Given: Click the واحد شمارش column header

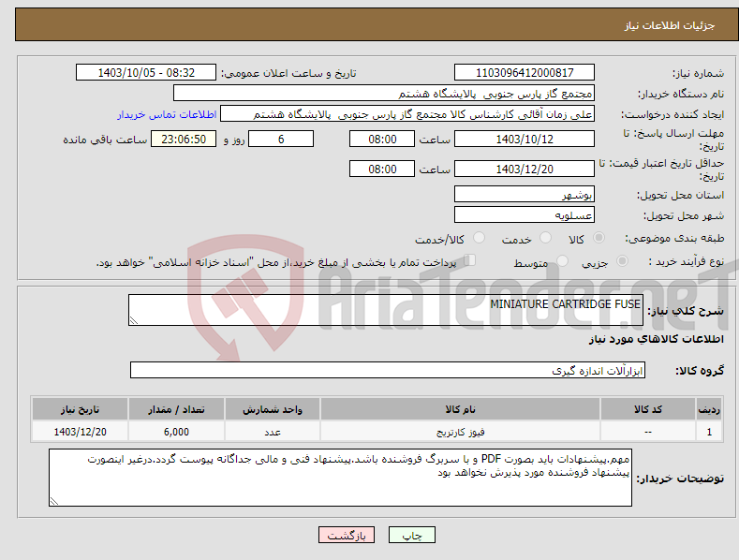Looking at the screenshot, I should [273, 409].
